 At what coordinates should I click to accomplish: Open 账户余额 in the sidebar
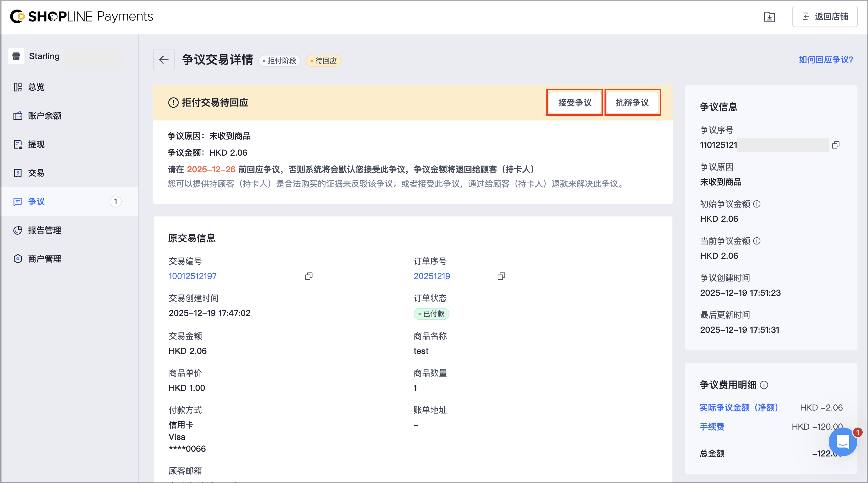pyautogui.click(x=70, y=116)
